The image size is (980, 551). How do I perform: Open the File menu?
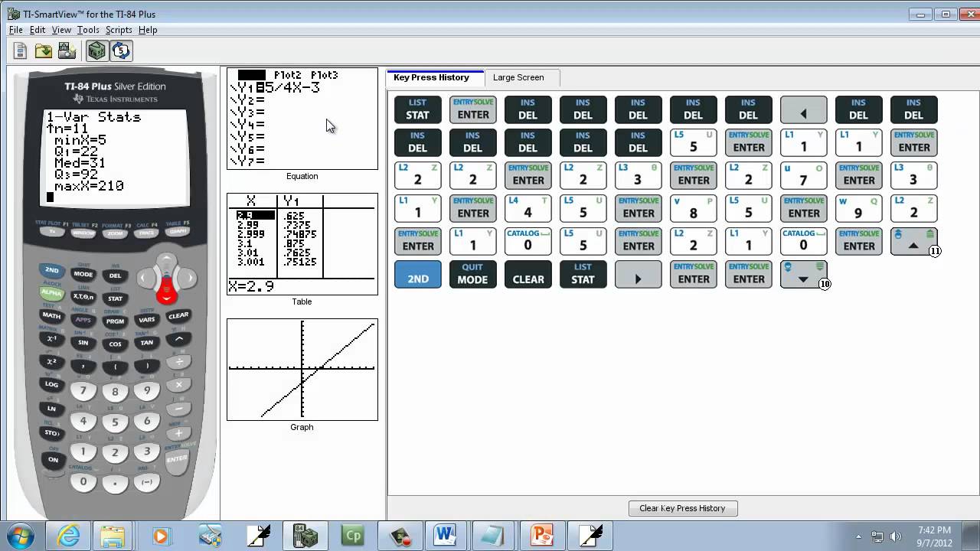point(15,30)
